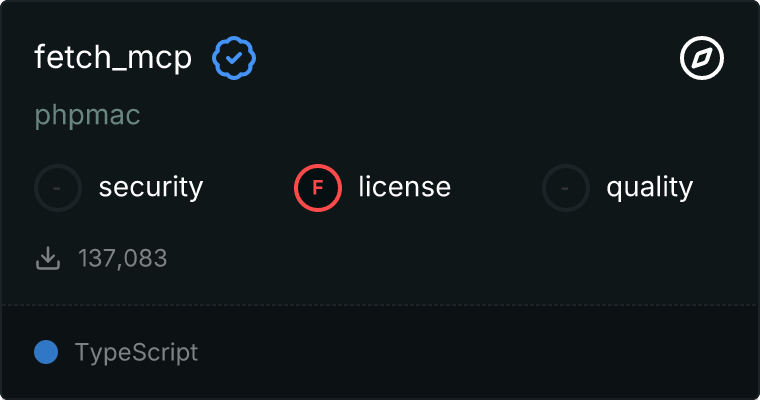
Task: Click the checkmark inside the verified badge
Action: (234, 59)
